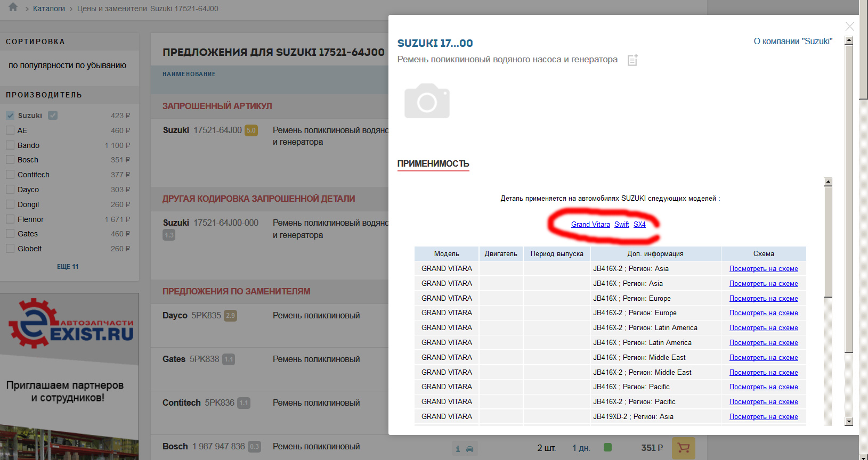Click the camera placeholder photo icon
868x460 pixels.
427,101
